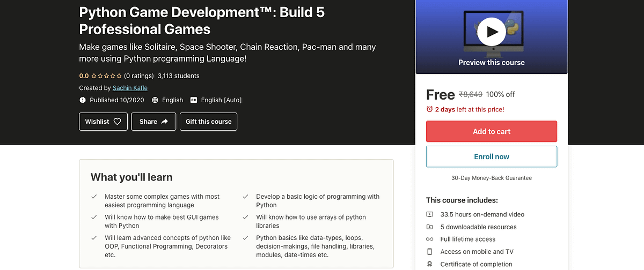644x270 pixels.
Task: Click the globe language icon
Action: point(155,100)
